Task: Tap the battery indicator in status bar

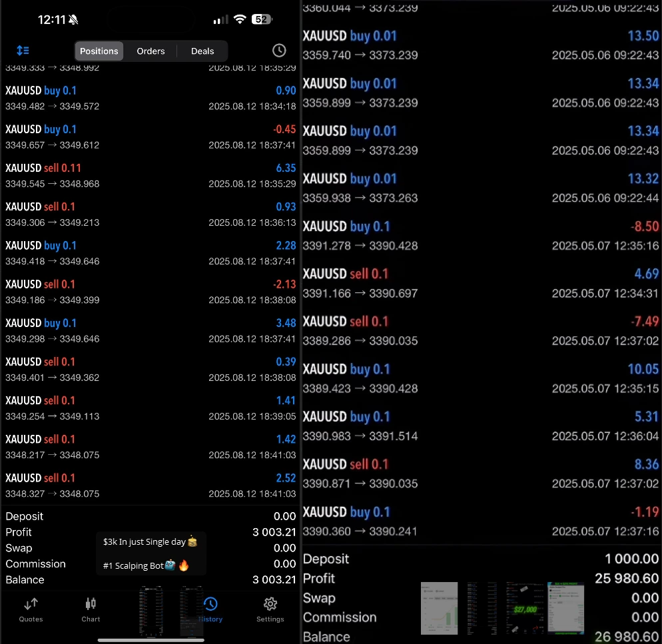Action: click(260, 19)
